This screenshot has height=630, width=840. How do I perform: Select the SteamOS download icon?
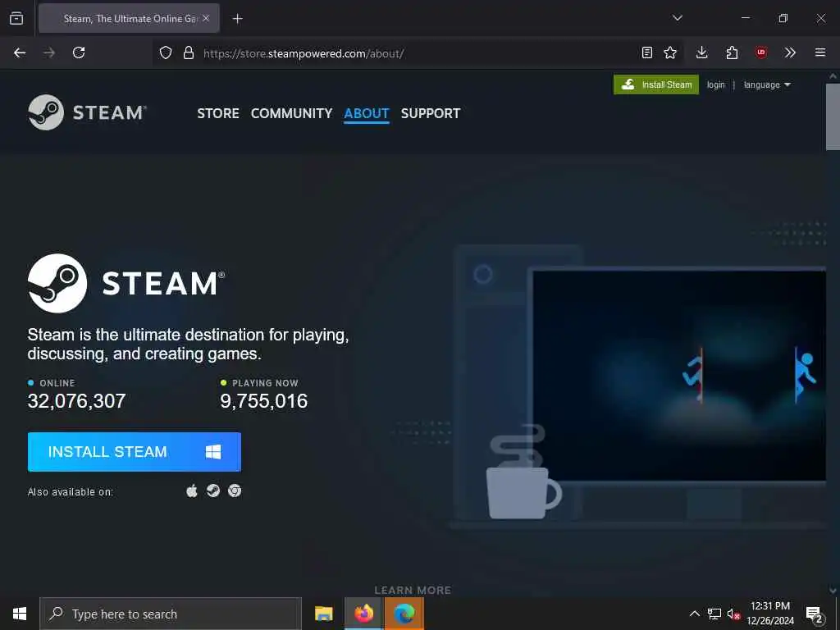click(x=213, y=491)
